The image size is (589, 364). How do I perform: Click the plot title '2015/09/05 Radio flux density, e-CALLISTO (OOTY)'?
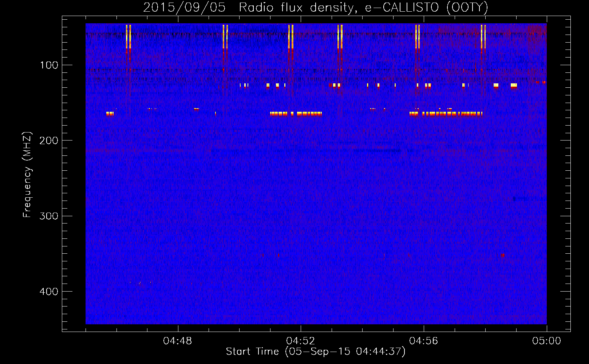tap(316, 7)
